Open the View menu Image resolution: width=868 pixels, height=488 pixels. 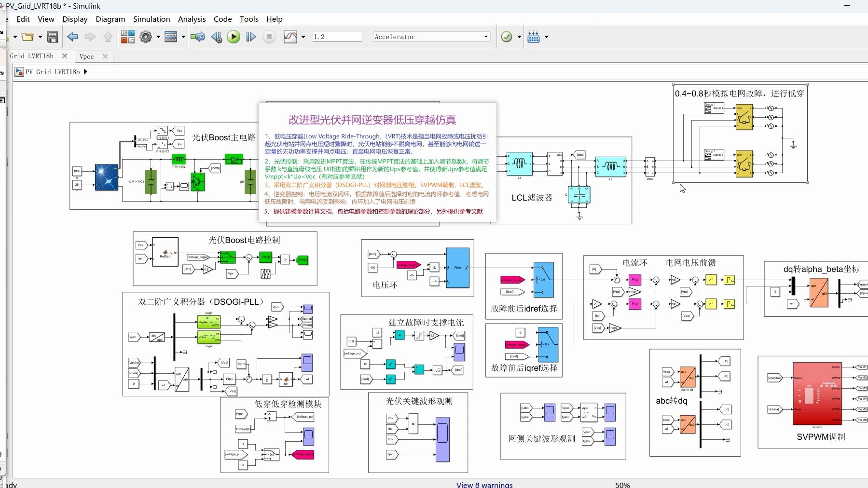point(46,19)
